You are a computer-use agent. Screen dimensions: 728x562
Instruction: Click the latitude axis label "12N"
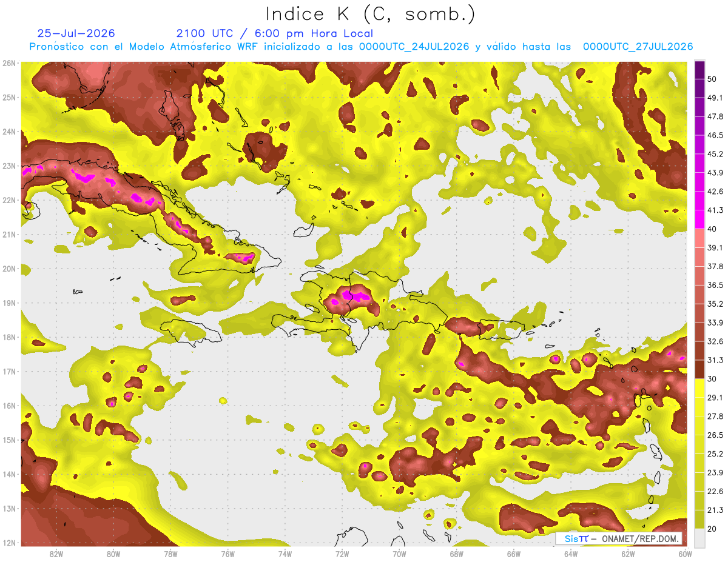(9, 543)
